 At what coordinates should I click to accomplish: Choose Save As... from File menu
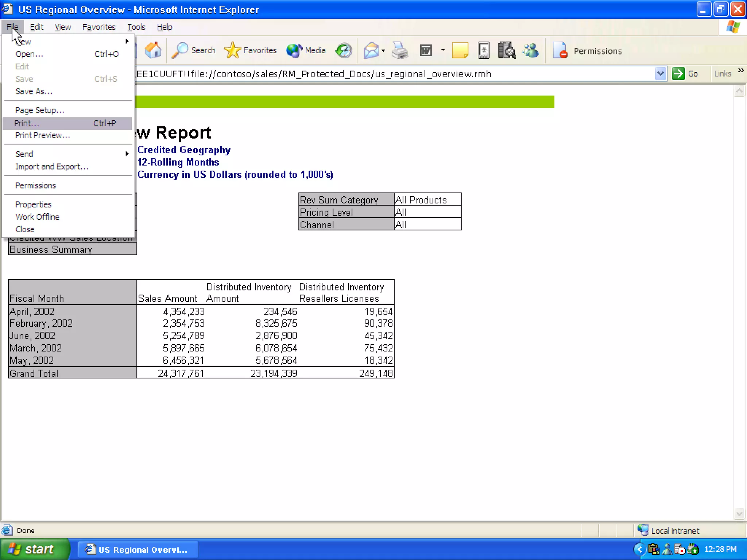click(34, 92)
